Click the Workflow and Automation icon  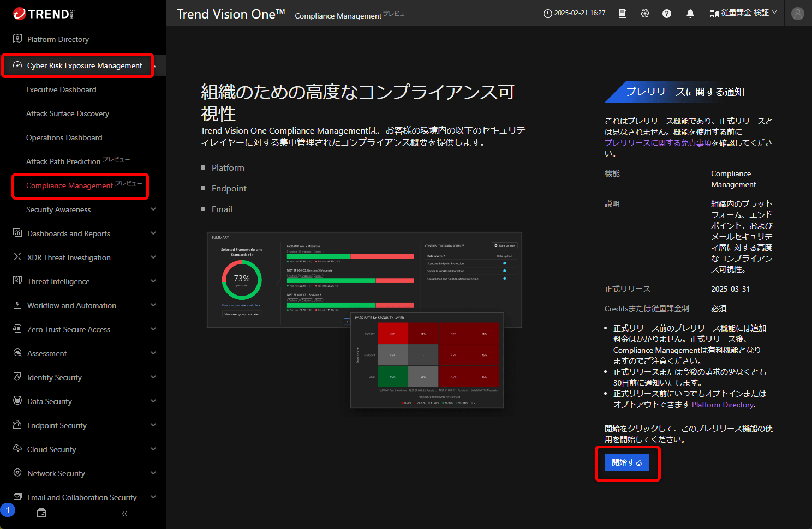17,305
